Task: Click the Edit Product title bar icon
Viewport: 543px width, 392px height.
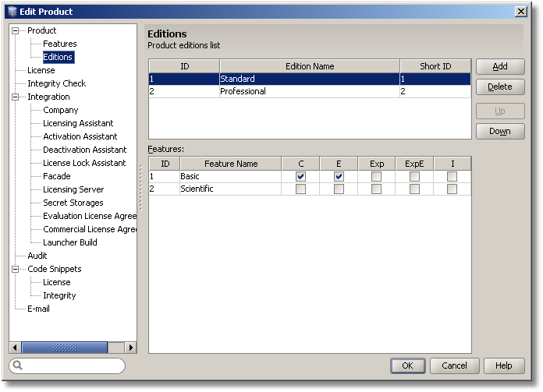Action: 11,11
